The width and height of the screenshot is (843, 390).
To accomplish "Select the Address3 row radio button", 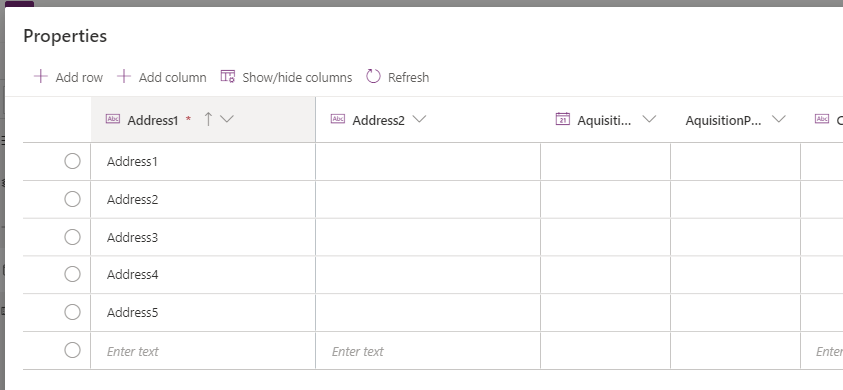I will 72,237.
